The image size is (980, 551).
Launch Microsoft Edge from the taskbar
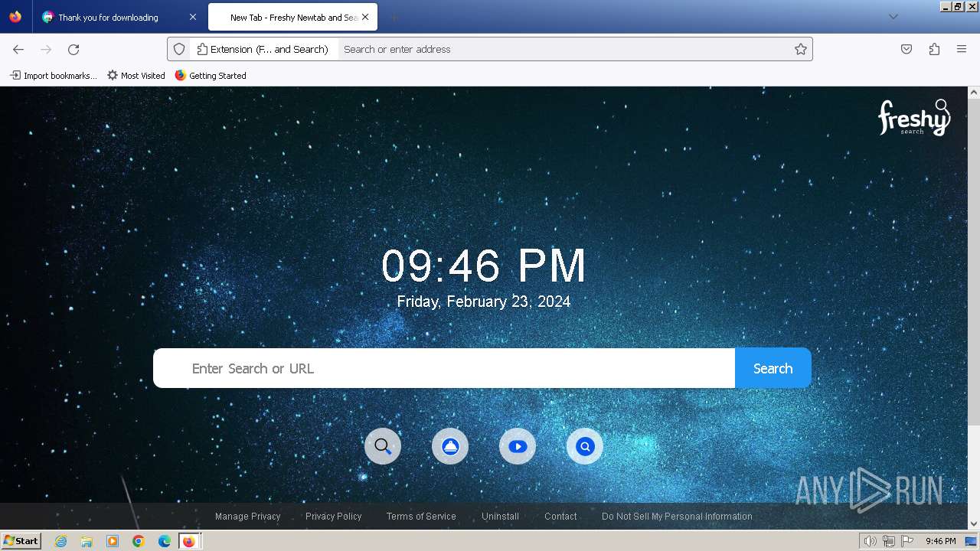(x=164, y=541)
